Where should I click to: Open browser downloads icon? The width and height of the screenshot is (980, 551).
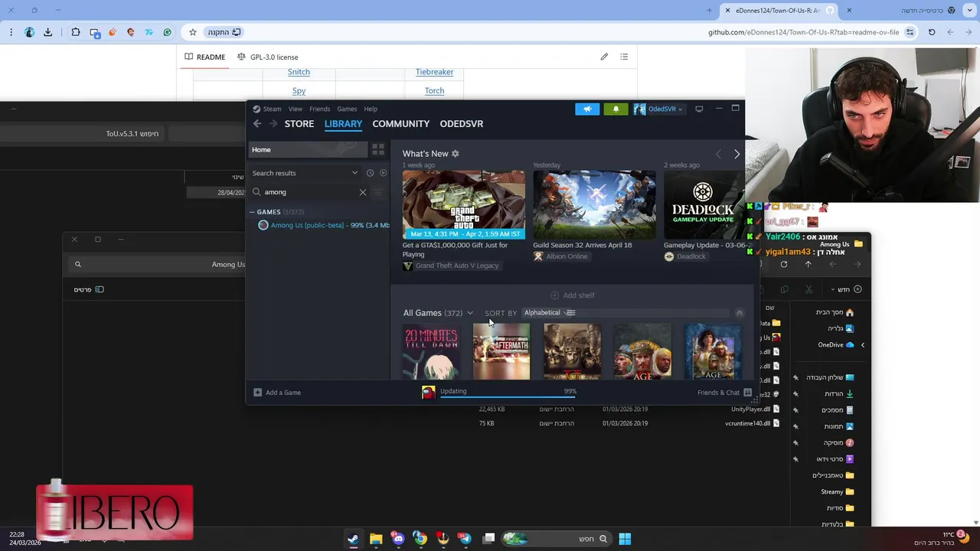(x=48, y=32)
